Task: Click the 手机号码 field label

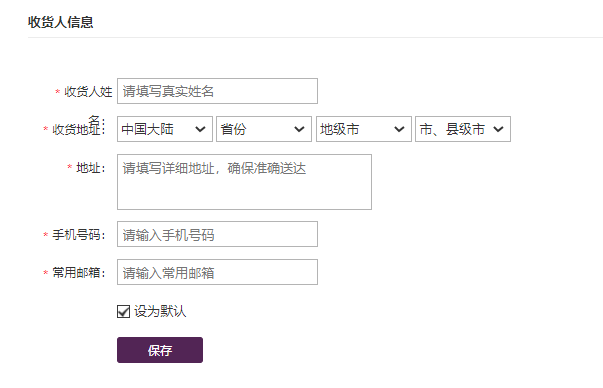Action: pos(78,235)
